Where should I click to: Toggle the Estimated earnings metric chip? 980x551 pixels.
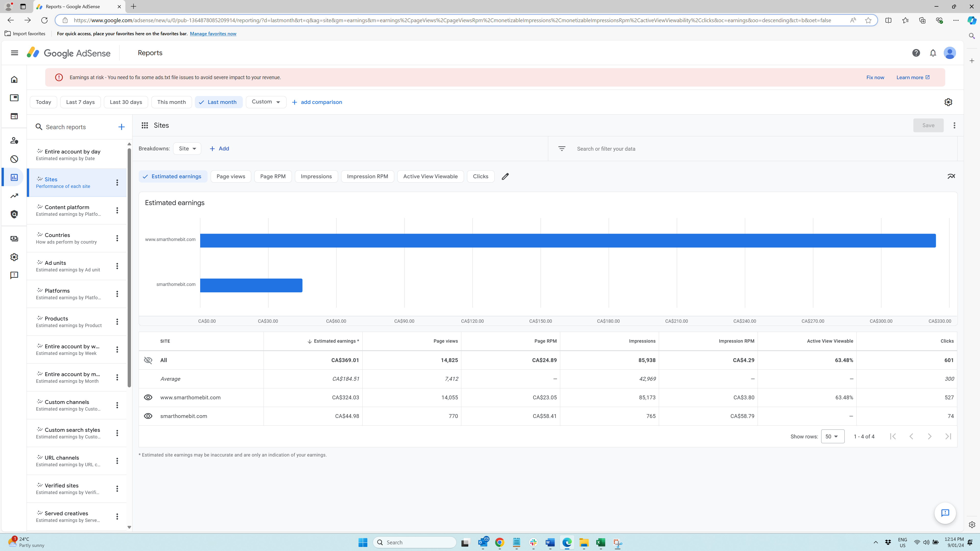point(173,177)
